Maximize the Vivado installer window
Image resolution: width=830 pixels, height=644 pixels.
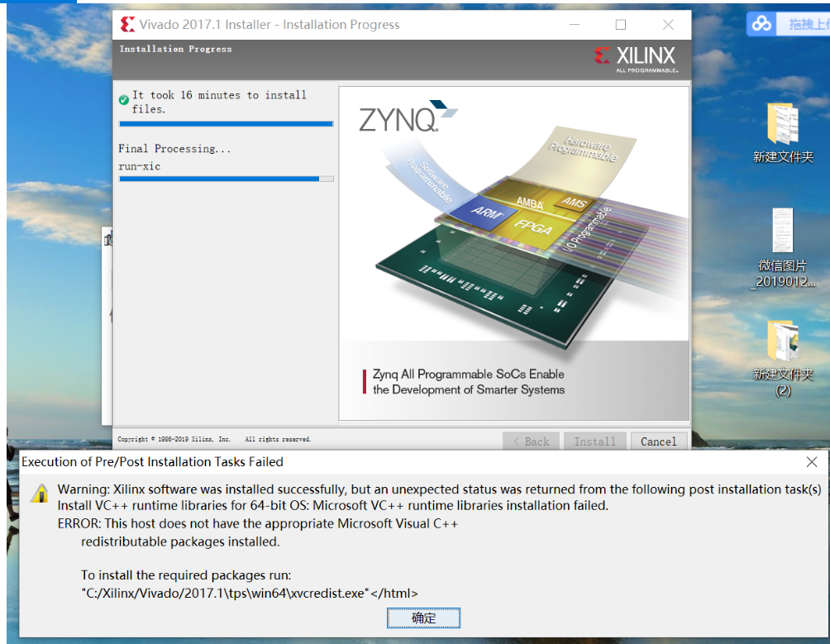[621, 25]
